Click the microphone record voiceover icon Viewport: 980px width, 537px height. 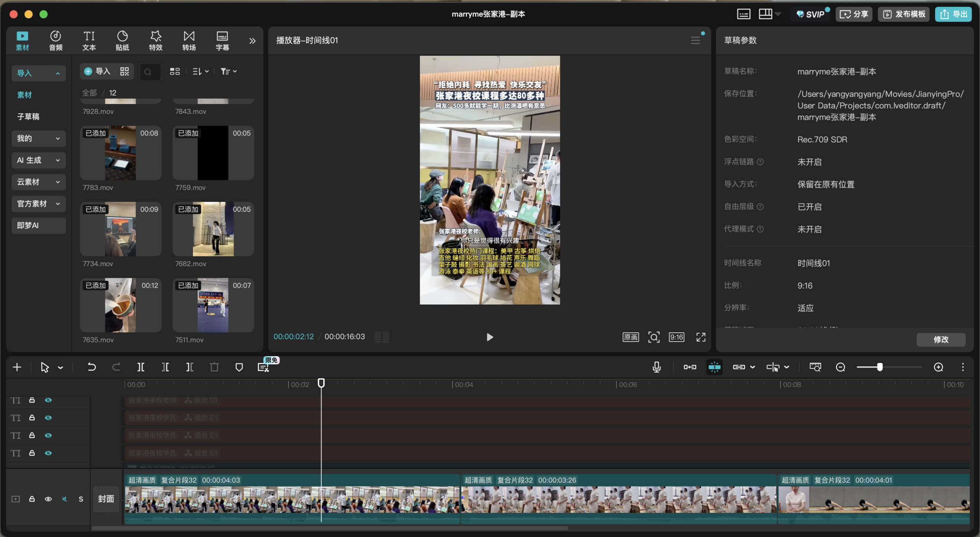[x=657, y=367]
